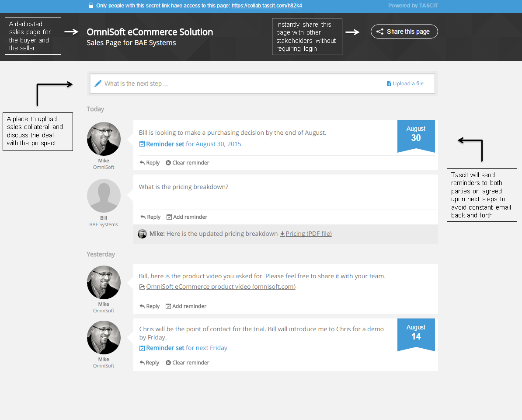The height and width of the screenshot is (420, 522).
Task: Click reply arrow icon on Chris trial post
Action: point(142,363)
